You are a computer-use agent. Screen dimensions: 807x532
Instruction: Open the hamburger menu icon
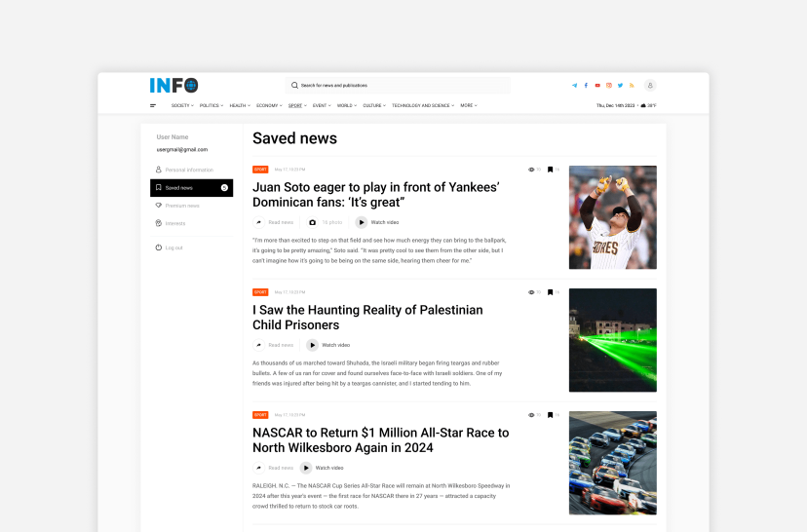[x=153, y=105]
